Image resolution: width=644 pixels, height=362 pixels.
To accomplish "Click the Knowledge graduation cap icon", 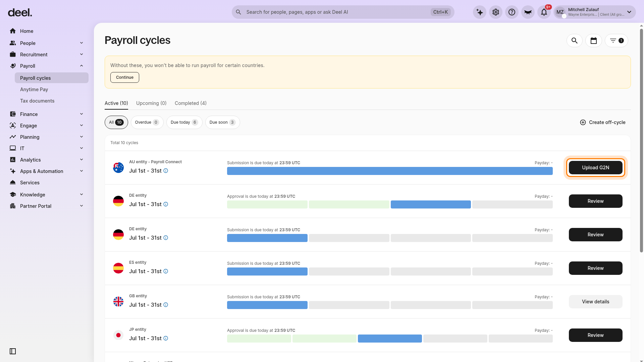I will (13, 195).
